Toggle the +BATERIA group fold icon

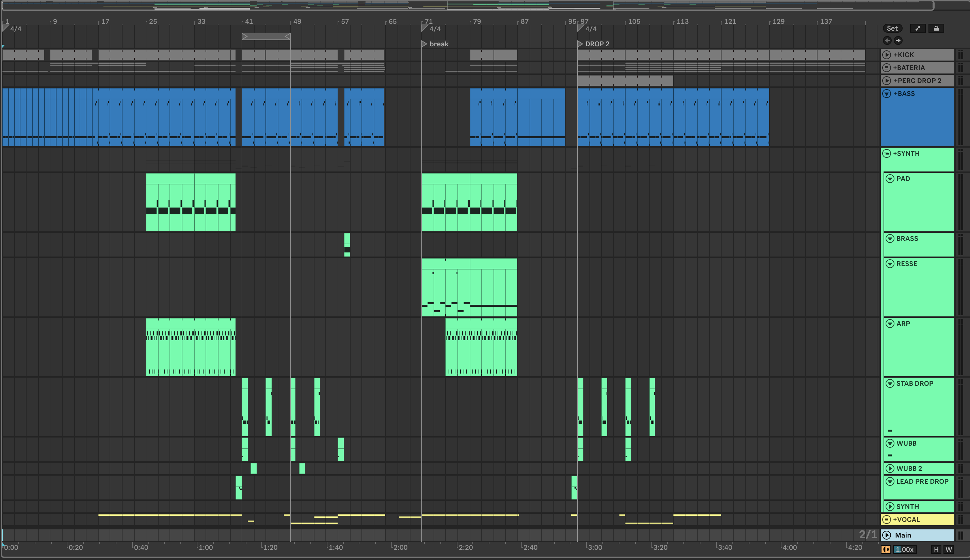point(887,68)
